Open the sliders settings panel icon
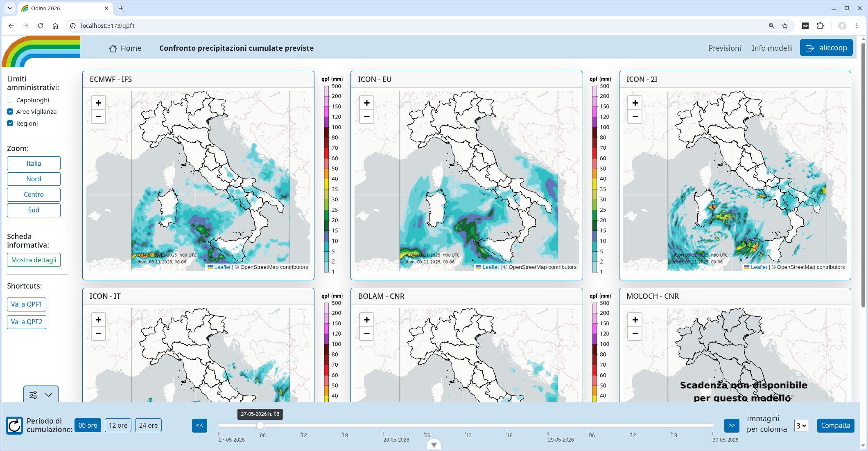 [x=34, y=395]
